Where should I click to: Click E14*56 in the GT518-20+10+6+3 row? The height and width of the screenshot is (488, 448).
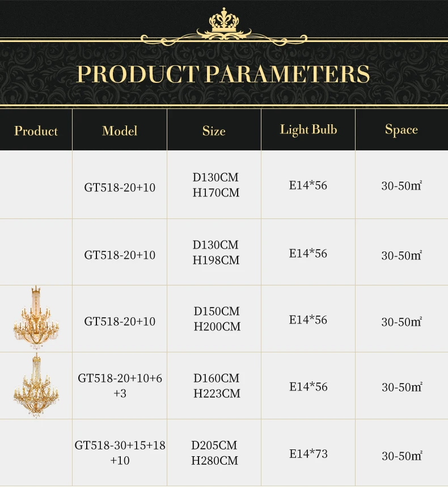[x=308, y=387]
